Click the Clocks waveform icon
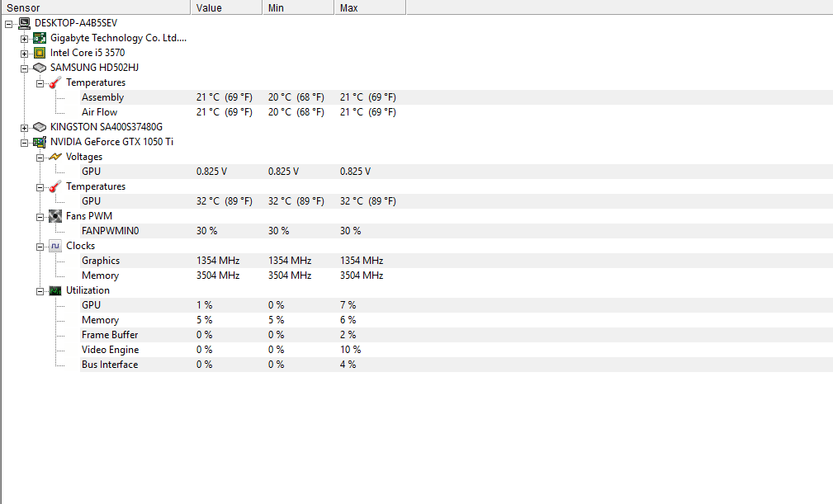 55,246
